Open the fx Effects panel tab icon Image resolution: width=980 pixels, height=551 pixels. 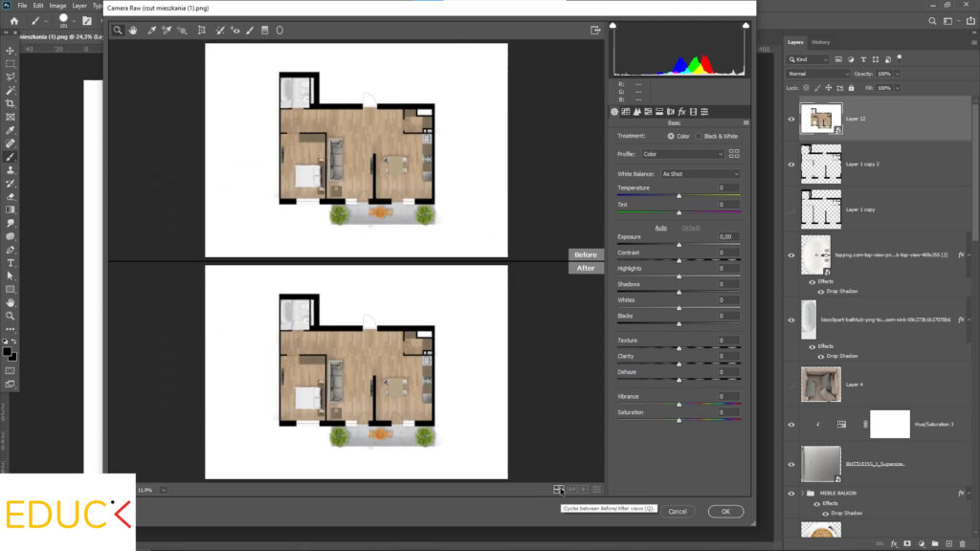pos(681,112)
